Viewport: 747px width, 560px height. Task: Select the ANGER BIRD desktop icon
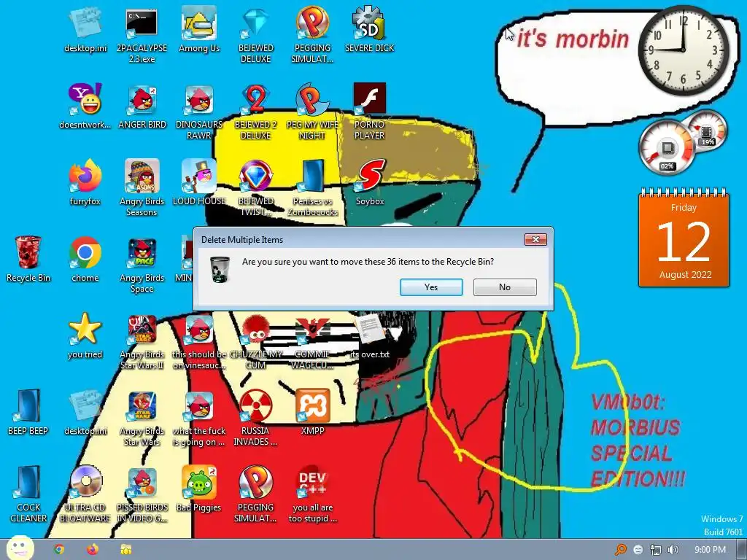coord(142,107)
